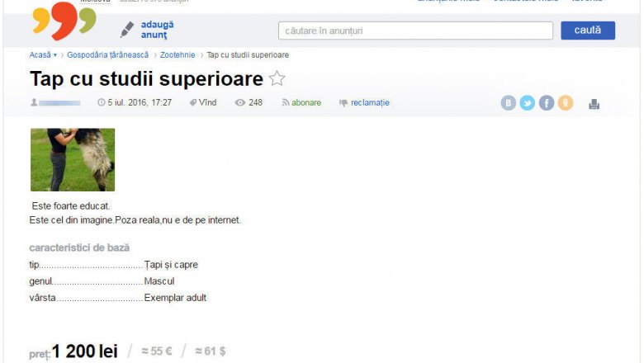Click the 999 quotation marks logo
644x363 pixels.
pos(64,20)
